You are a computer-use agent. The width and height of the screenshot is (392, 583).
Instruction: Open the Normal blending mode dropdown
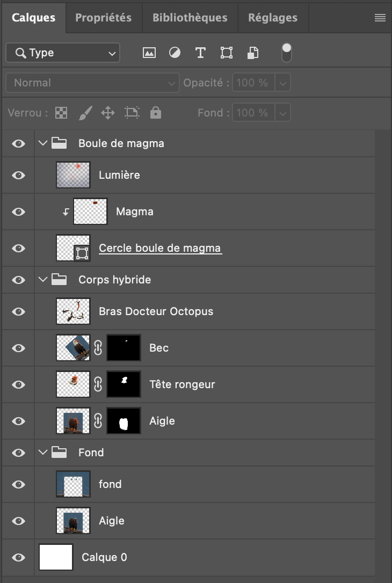(x=92, y=83)
